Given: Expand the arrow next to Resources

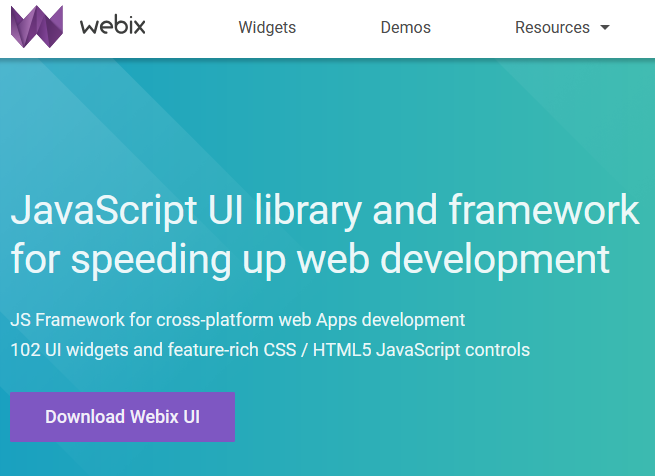Looking at the screenshot, I should pyautogui.click(x=605, y=28).
